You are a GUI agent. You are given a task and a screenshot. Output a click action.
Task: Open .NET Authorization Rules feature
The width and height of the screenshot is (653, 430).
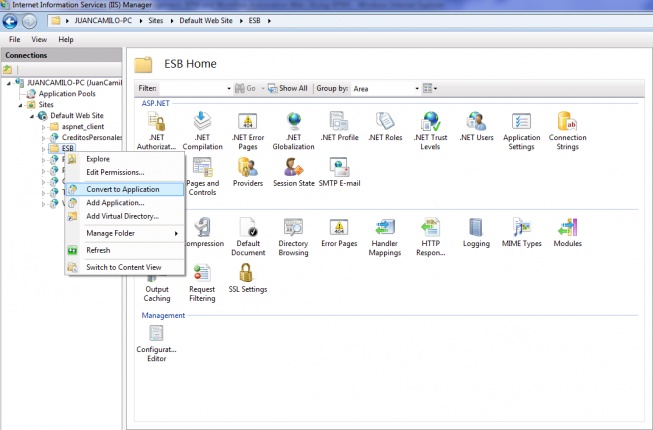[x=156, y=131]
